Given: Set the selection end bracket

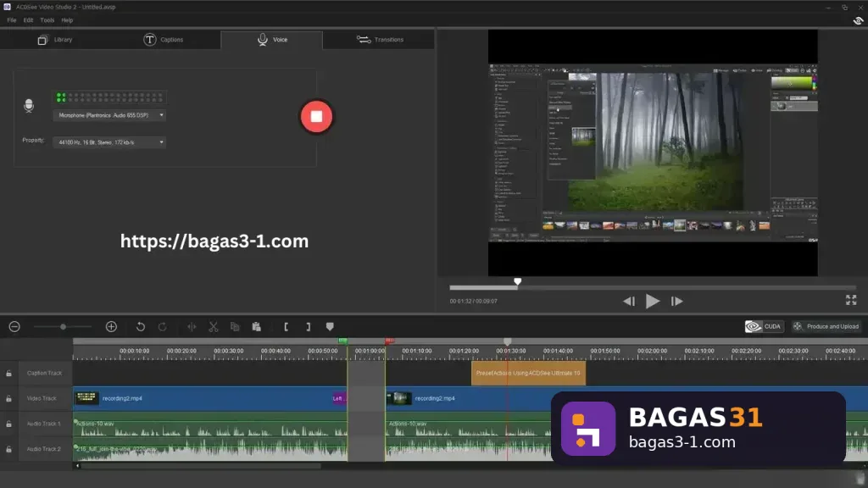Looking at the screenshot, I should pyautogui.click(x=309, y=326).
